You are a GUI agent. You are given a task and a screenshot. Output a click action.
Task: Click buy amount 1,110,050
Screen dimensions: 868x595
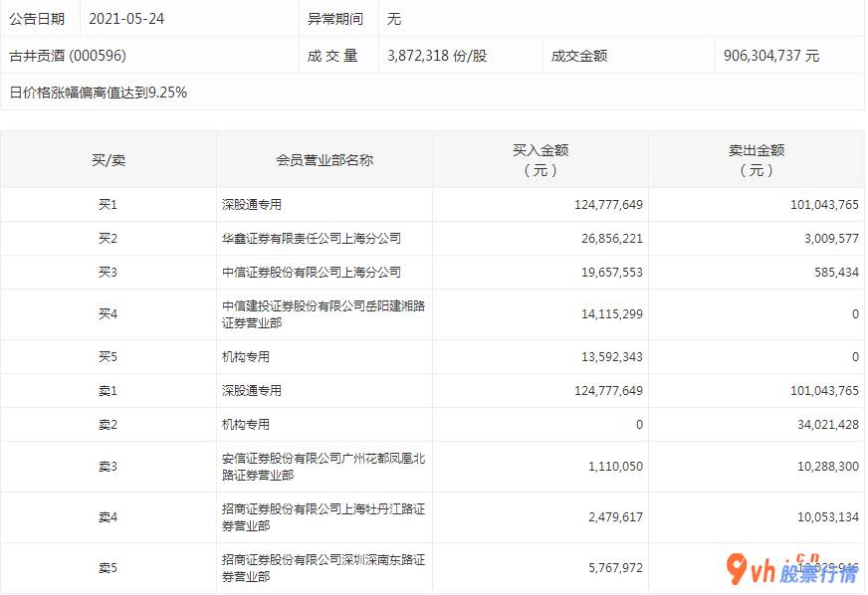(x=615, y=467)
